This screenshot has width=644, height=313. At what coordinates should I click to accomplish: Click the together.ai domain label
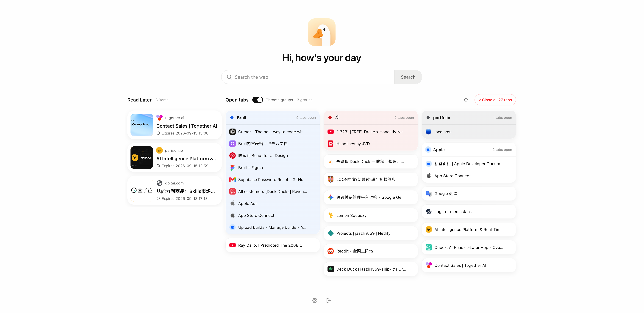coord(175,118)
